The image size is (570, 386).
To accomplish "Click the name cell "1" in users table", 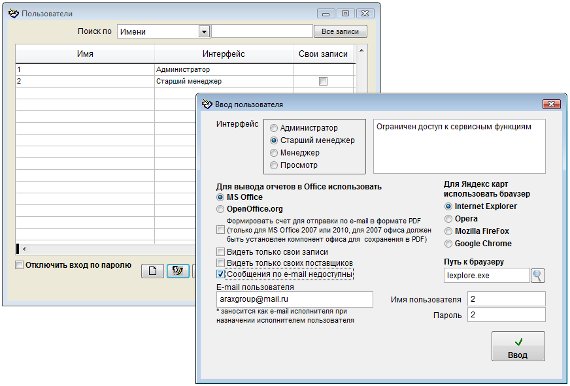I will [x=85, y=69].
